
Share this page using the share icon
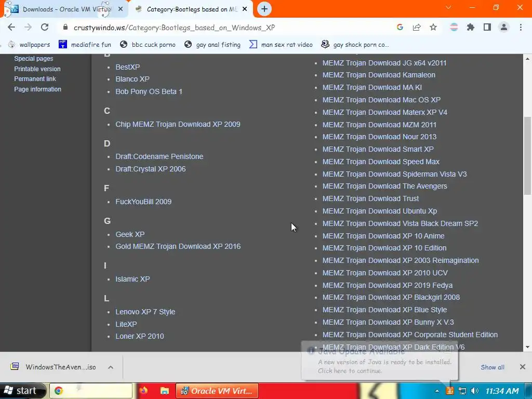tap(417, 27)
